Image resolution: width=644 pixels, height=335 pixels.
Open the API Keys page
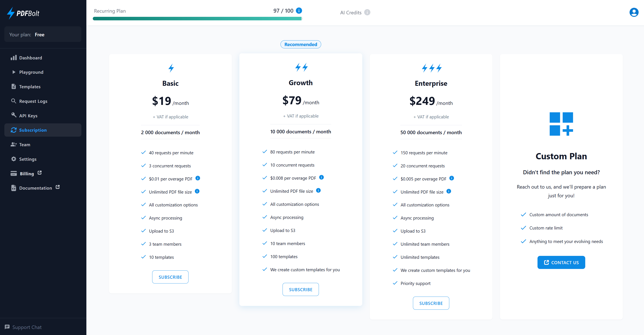[x=29, y=115]
